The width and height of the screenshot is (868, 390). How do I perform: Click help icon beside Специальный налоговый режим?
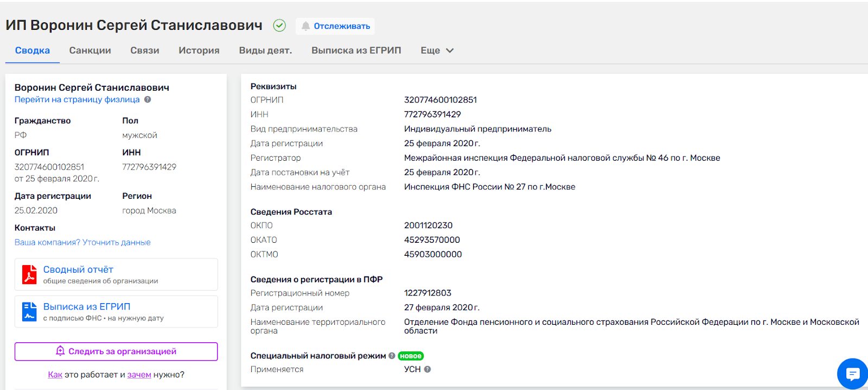pyautogui.click(x=392, y=356)
